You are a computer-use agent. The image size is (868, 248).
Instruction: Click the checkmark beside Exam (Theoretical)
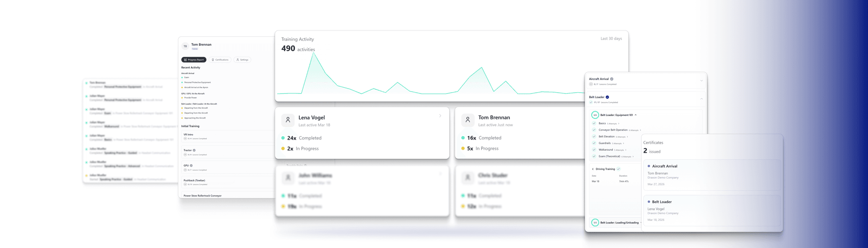tap(594, 157)
